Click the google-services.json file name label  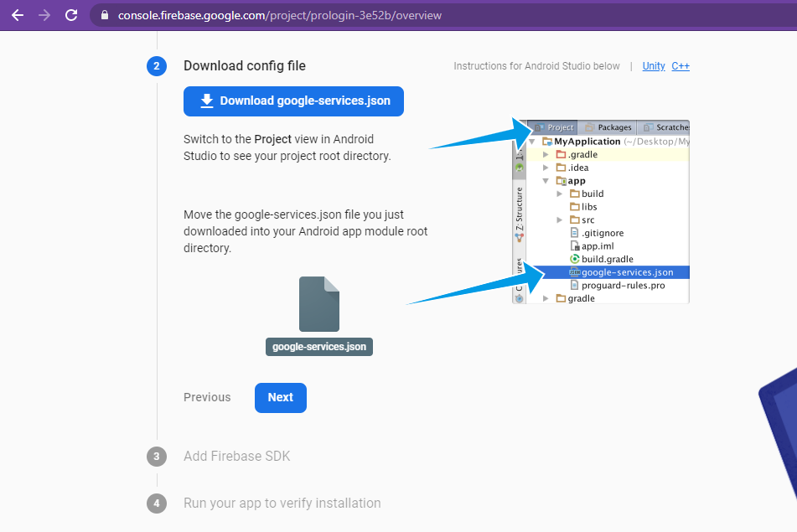319,346
